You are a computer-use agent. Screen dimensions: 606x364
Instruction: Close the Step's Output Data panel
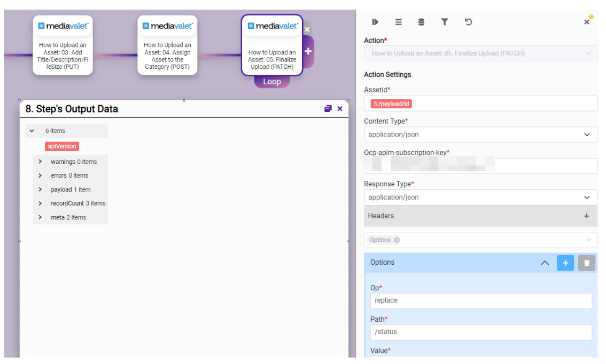click(x=340, y=109)
